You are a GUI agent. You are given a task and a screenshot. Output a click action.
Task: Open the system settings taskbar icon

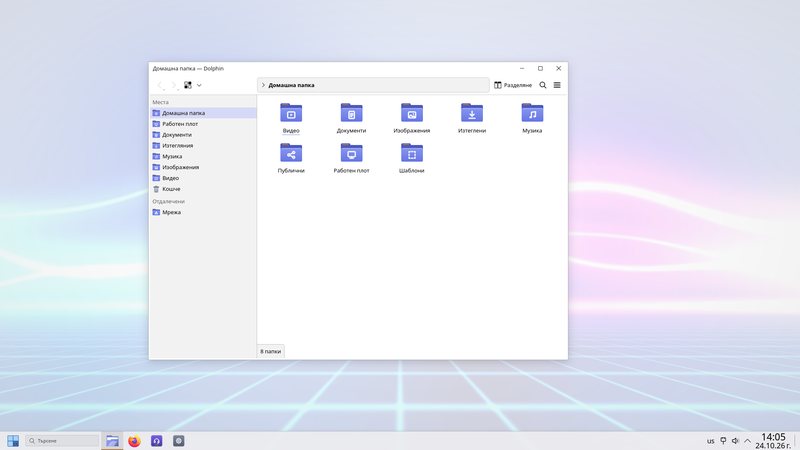coord(179,441)
